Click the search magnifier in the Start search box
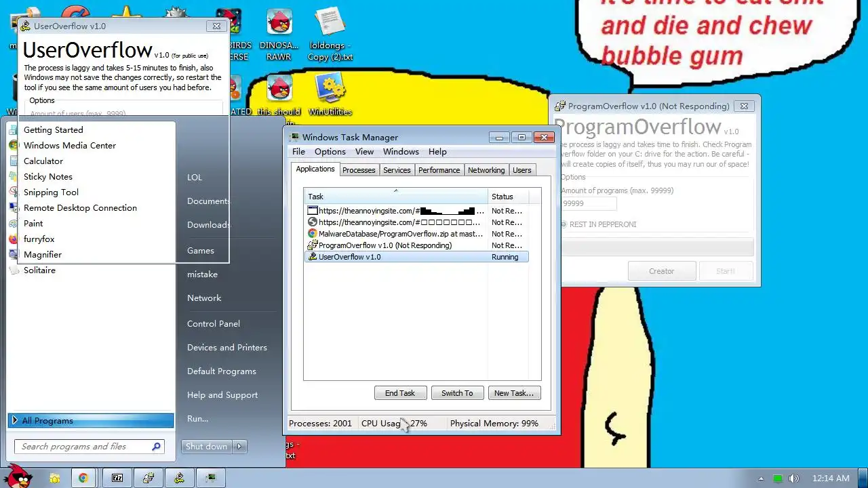This screenshot has height=488, width=868. [x=157, y=446]
